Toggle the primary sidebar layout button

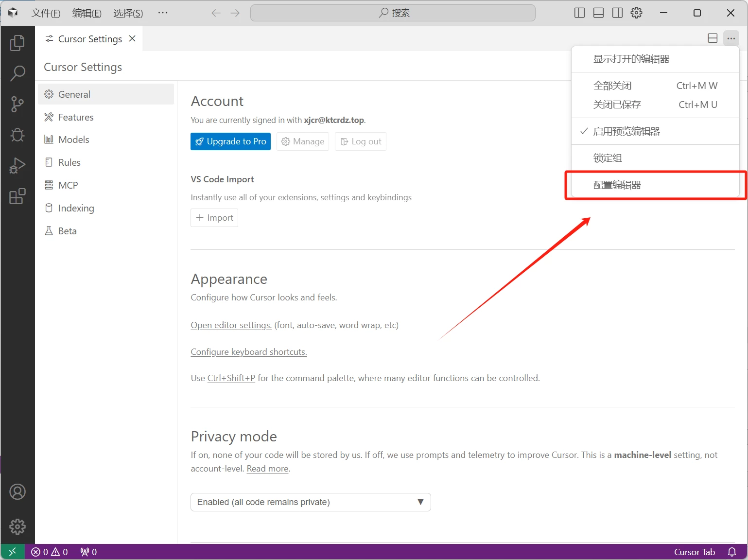click(x=579, y=13)
